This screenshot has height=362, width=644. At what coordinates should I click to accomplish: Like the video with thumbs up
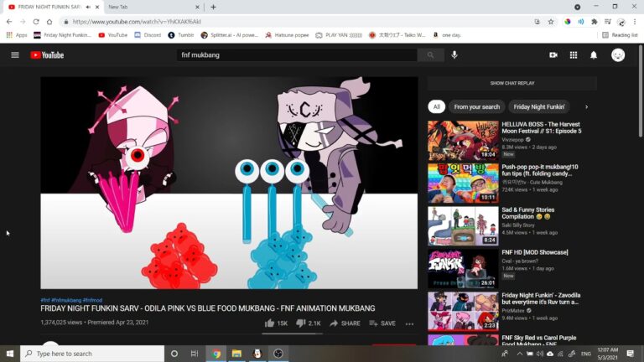(x=276, y=323)
